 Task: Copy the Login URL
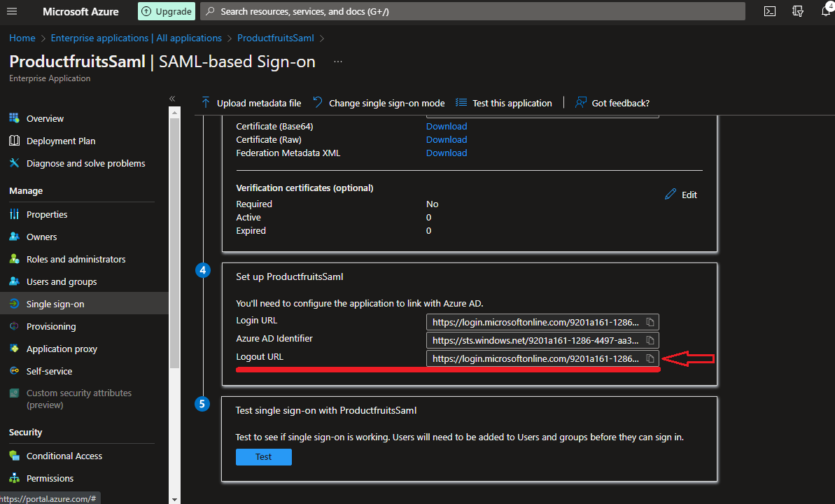coord(650,322)
